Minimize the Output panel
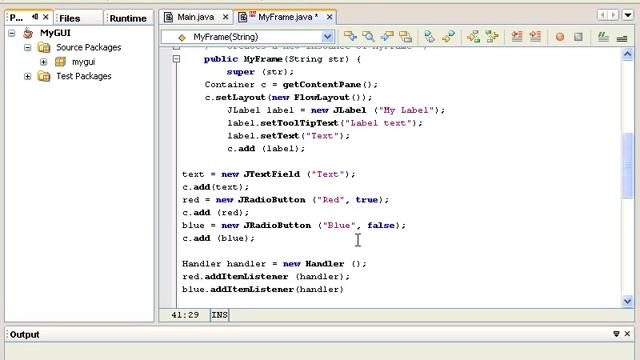 [616, 334]
